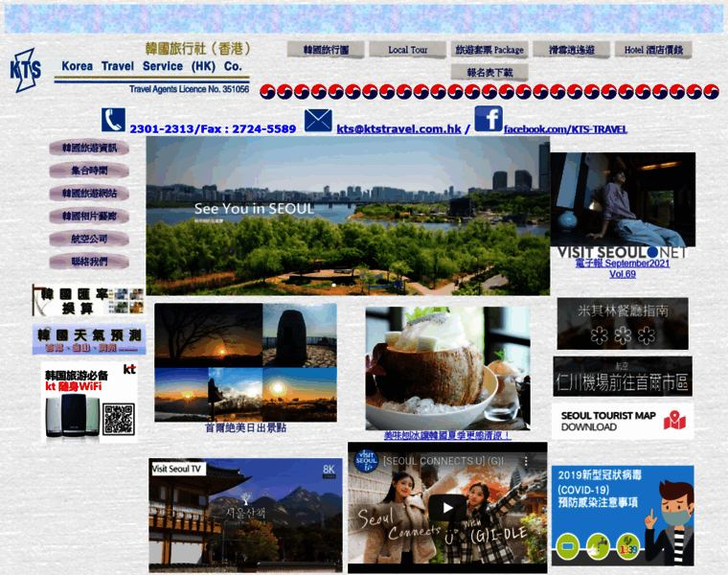Click the Facebook icon
The height and width of the screenshot is (575, 728).
pos(489,119)
